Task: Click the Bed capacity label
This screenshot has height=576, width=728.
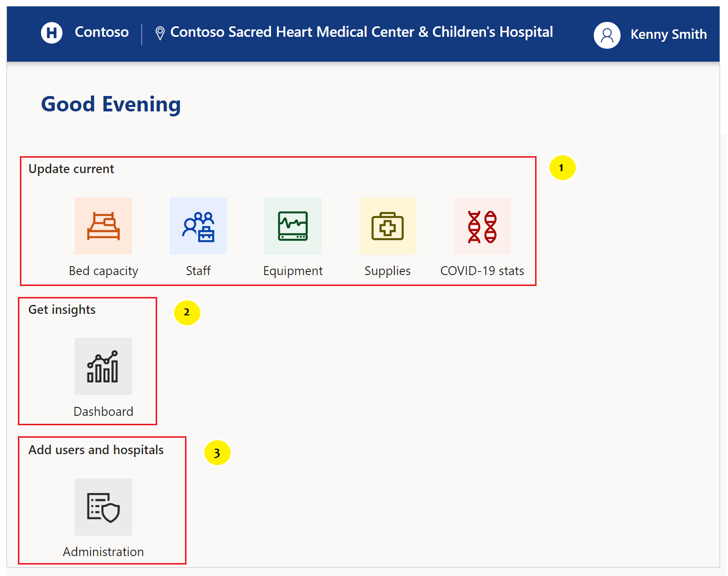Action: point(103,271)
